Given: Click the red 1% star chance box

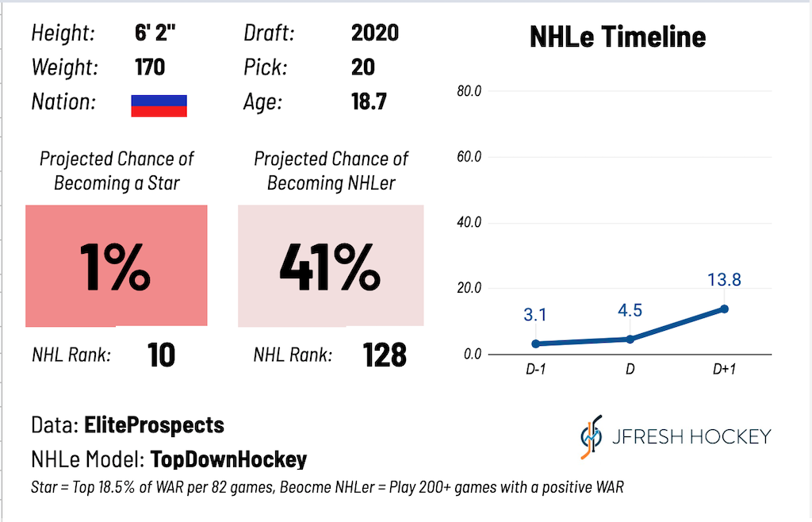Looking at the screenshot, I should point(117,266).
